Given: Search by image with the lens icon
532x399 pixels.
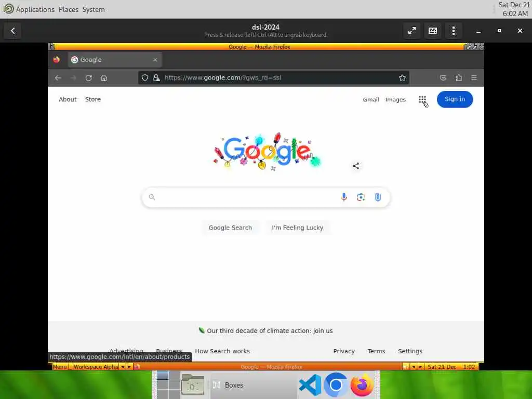Looking at the screenshot, I should (361, 197).
